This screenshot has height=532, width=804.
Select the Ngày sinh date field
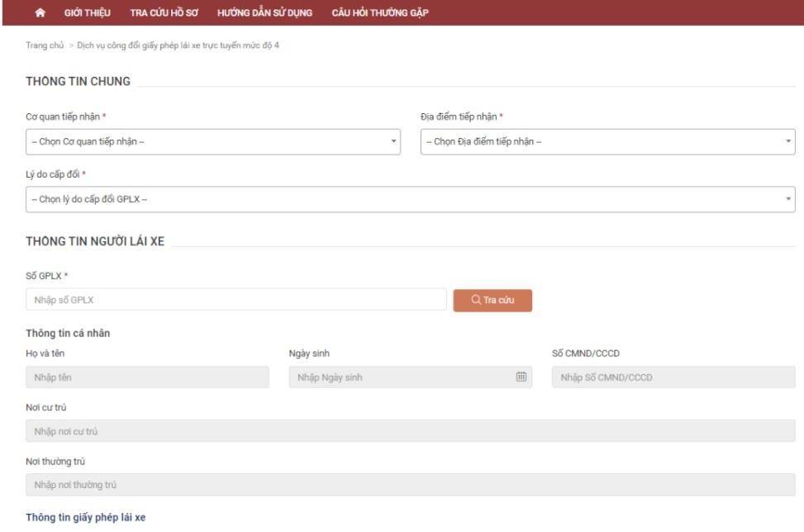pyautogui.click(x=410, y=378)
